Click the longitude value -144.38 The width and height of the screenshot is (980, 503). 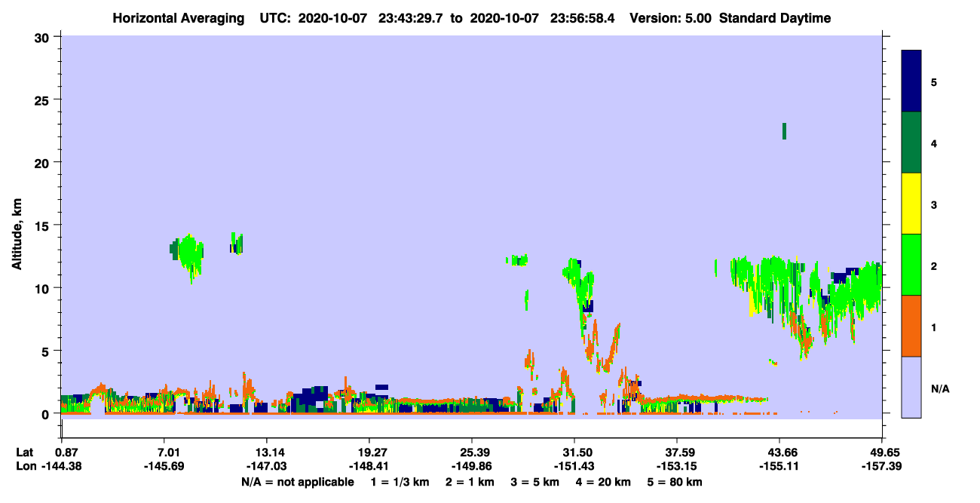63,467
